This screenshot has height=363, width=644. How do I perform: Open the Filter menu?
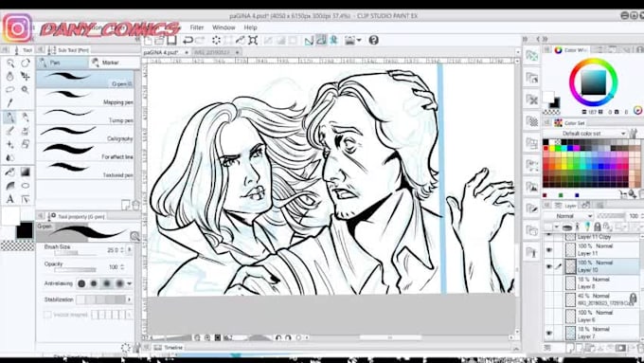pos(197,27)
